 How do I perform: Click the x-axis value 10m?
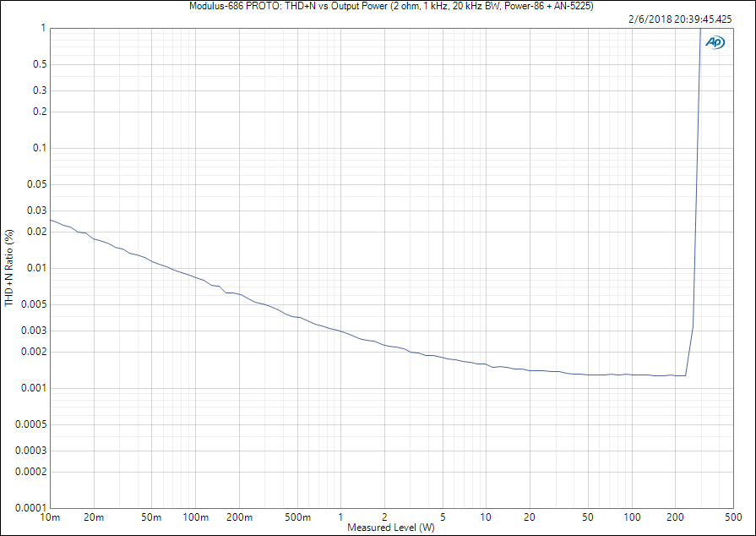point(50,517)
